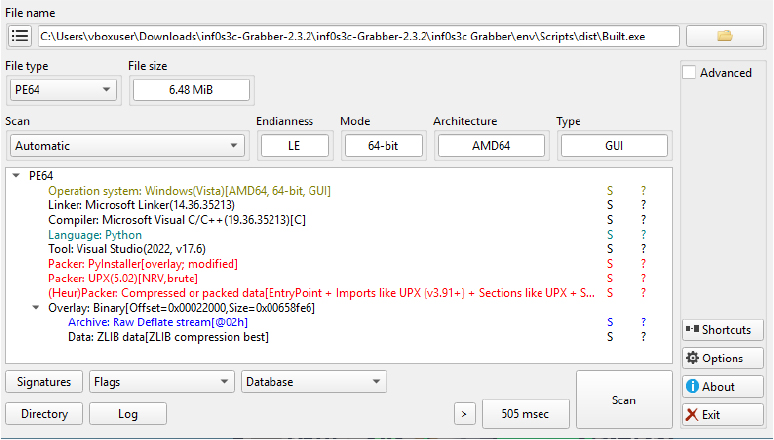Select the Operation system Windows(Vista) row
The height and width of the screenshot is (440, 774).
click(190, 191)
